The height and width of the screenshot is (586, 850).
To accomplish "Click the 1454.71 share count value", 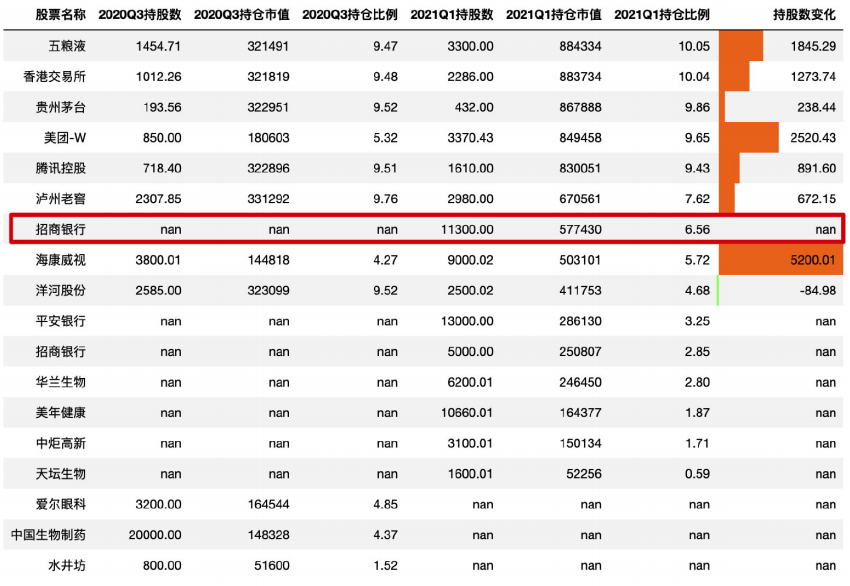I will pyautogui.click(x=158, y=46).
